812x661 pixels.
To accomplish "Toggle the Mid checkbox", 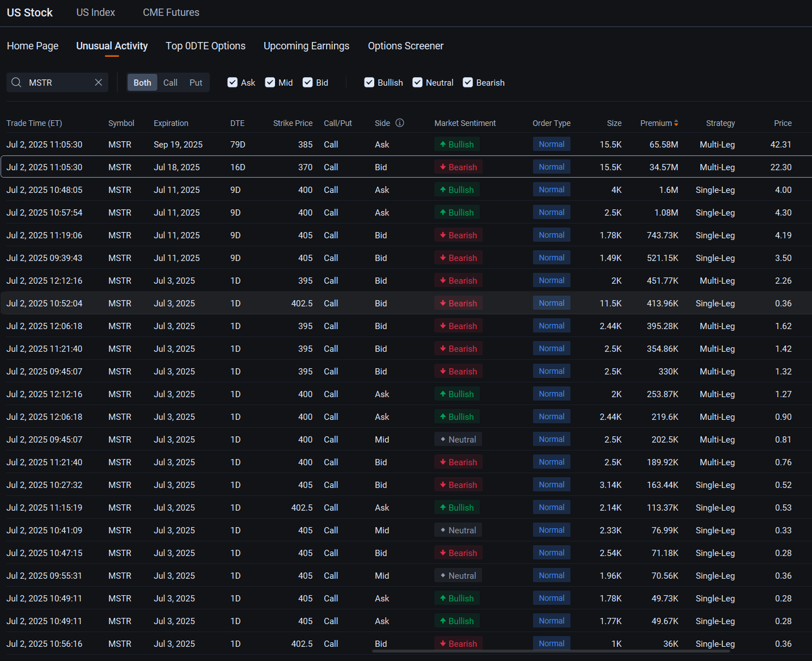I will 270,82.
